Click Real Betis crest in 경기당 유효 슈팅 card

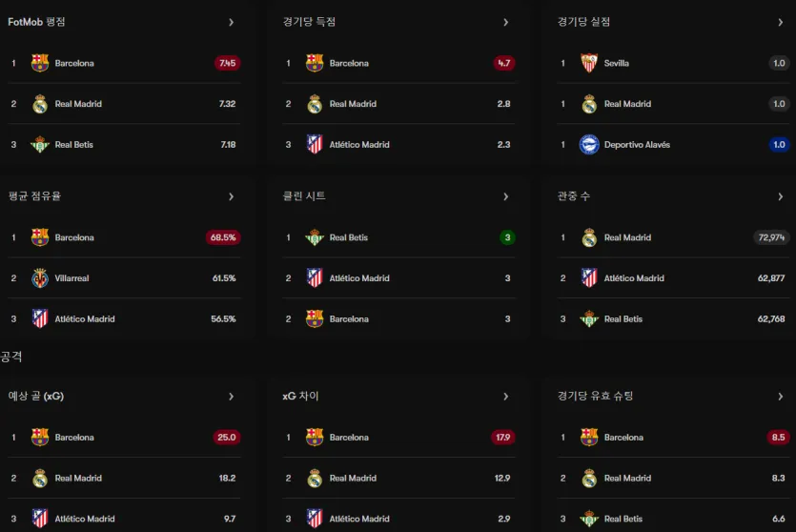pyautogui.click(x=589, y=519)
